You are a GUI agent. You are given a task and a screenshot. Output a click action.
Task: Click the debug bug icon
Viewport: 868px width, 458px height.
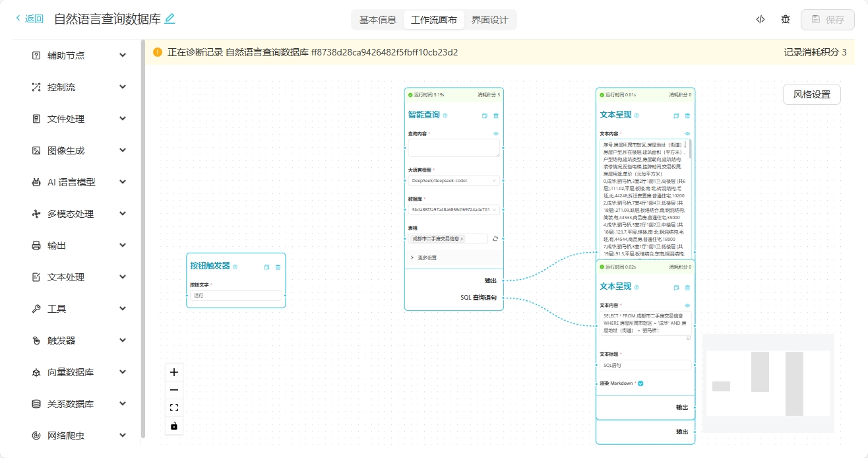click(x=786, y=19)
